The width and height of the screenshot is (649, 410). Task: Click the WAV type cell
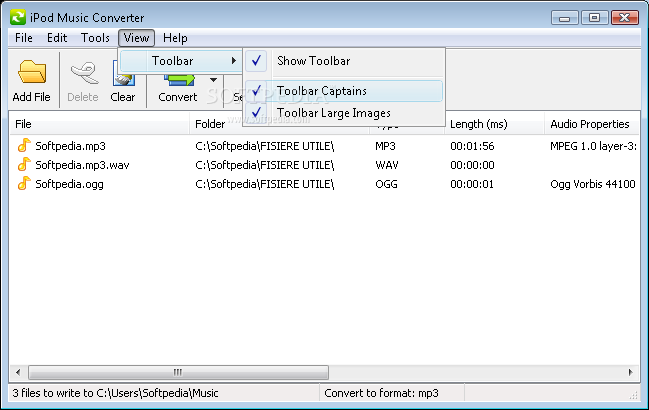pyautogui.click(x=387, y=165)
